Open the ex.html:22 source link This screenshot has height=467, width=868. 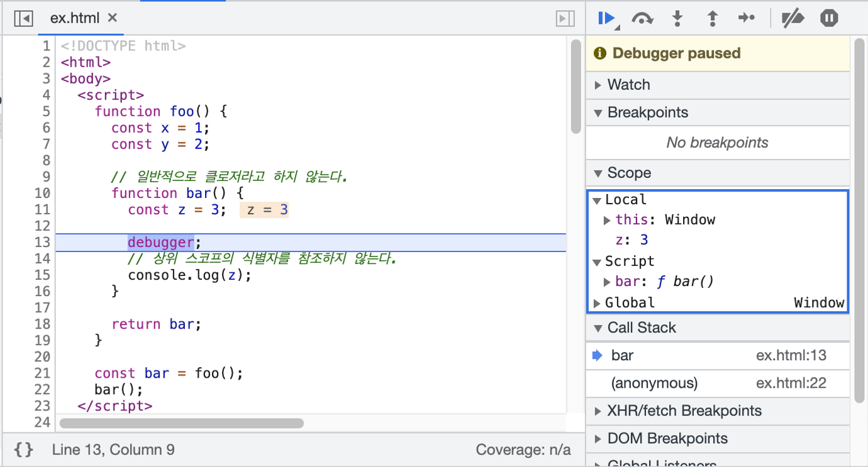point(791,383)
